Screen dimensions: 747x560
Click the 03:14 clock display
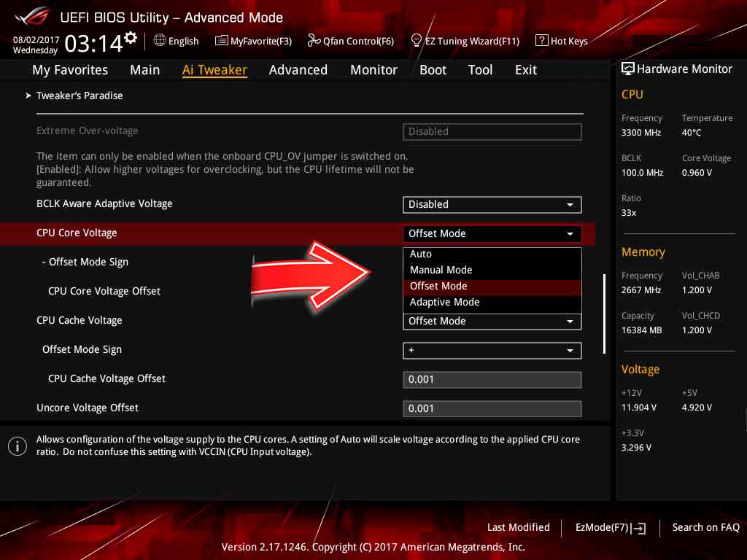click(94, 44)
